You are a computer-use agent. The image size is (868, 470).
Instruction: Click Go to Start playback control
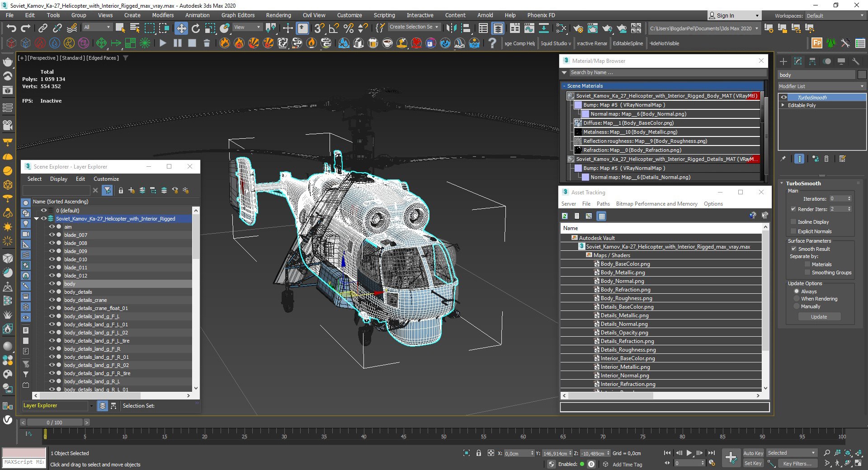point(667,453)
